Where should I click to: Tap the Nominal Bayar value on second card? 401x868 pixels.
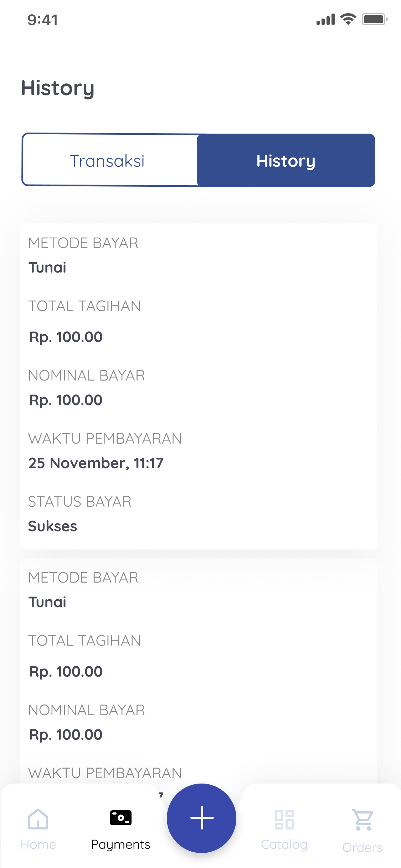(x=65, y=734)
